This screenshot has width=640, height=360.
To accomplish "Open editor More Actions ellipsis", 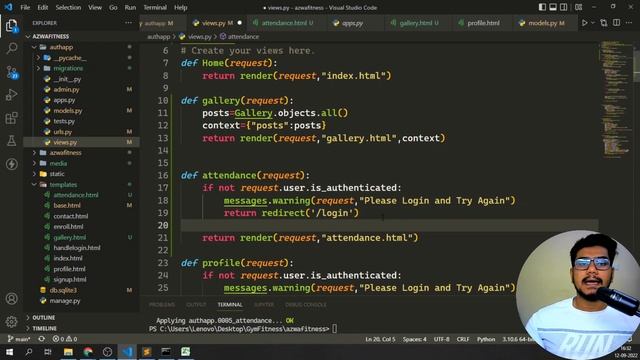I will (x=629, y=23).
